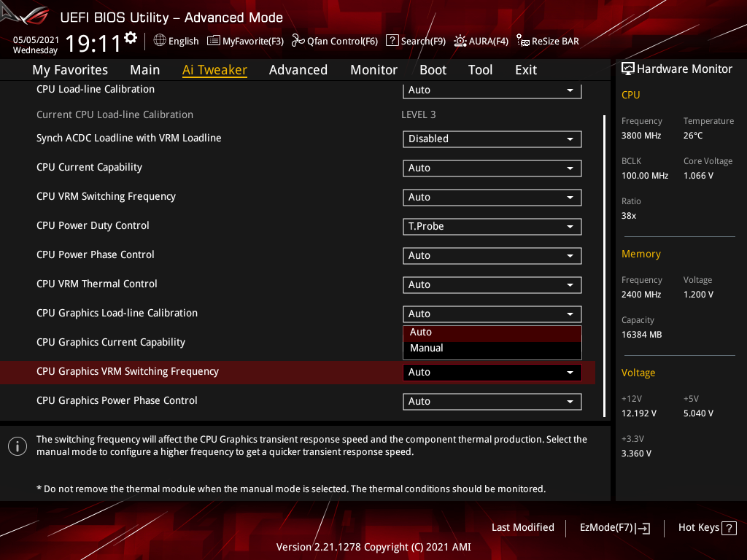The width and height of the screenshot is (747, 560).
Task: Open MyFavorite(F3) list icon
Action: click(x=214, y=41)
